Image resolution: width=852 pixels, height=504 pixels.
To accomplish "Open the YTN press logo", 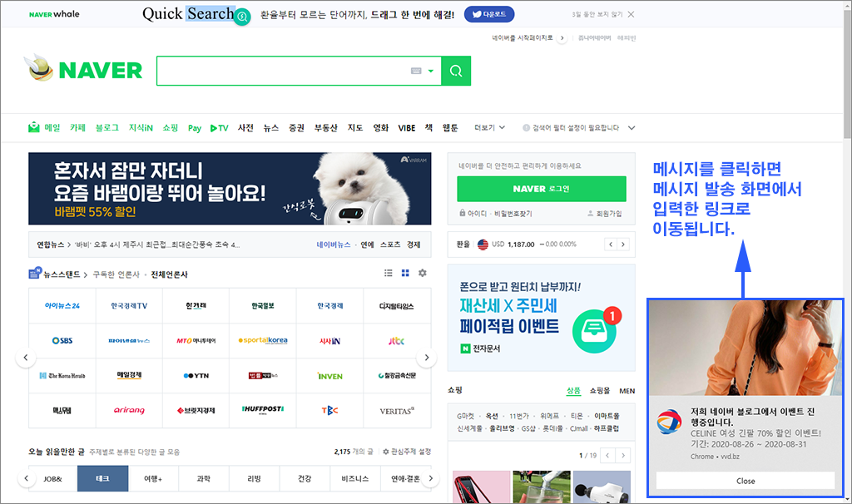I will point(196,375).
